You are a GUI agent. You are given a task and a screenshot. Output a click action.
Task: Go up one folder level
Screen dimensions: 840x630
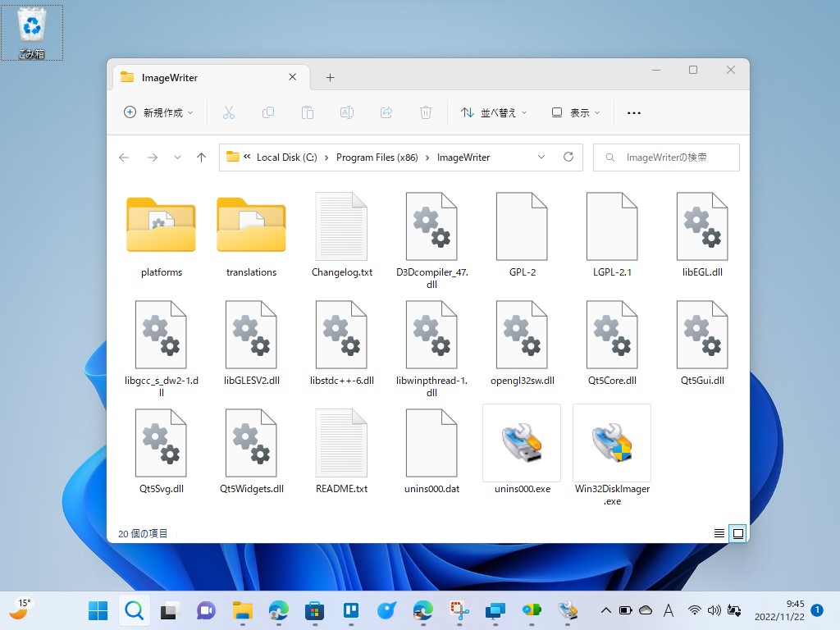pos(201,157)
